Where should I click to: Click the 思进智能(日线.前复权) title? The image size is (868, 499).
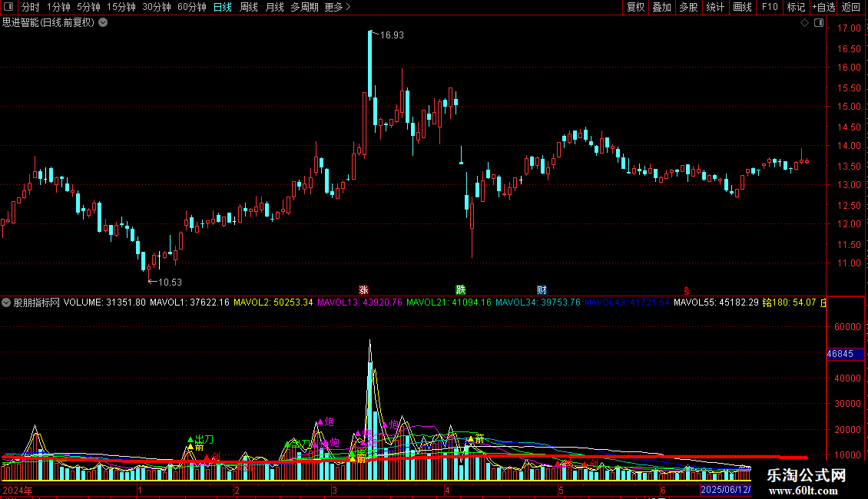48,23
